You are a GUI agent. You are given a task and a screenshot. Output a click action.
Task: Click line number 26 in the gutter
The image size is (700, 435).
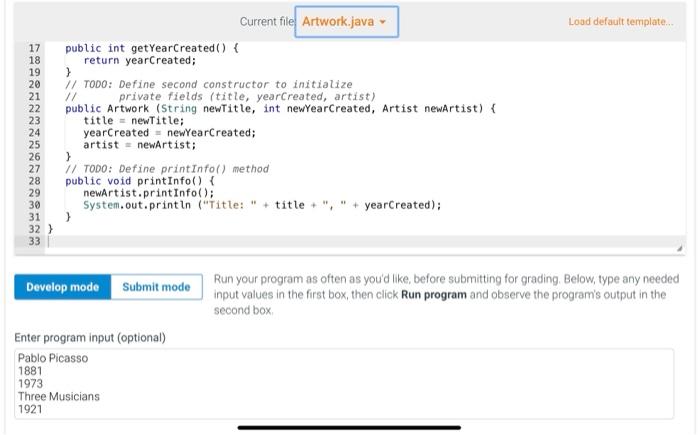pyautogui.click(x=34, y=157)
